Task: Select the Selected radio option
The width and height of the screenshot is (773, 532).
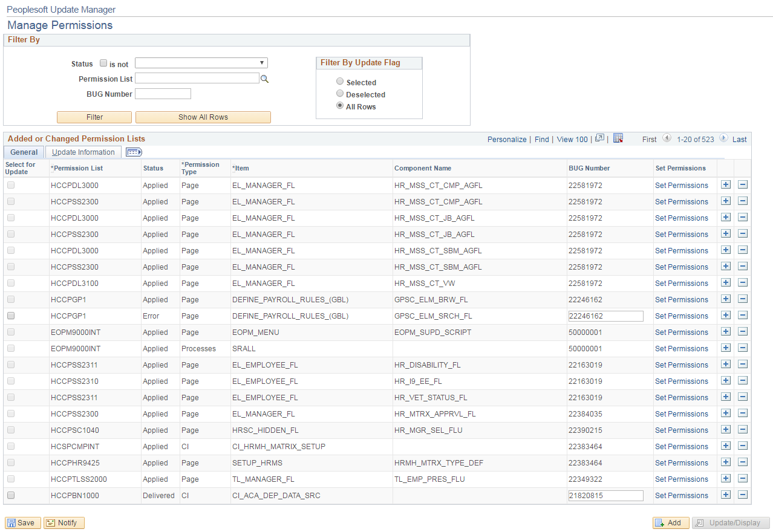Action: [339, 81]
